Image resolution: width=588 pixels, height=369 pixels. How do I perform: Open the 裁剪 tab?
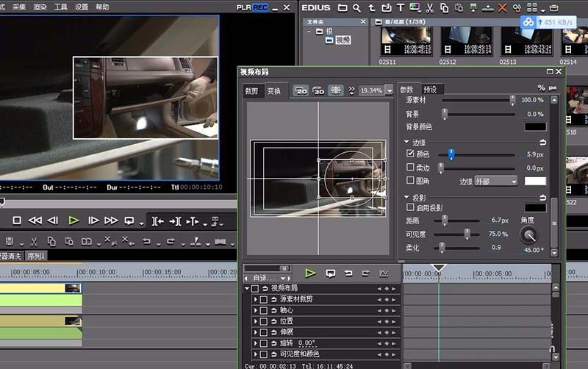coord(251,91)
